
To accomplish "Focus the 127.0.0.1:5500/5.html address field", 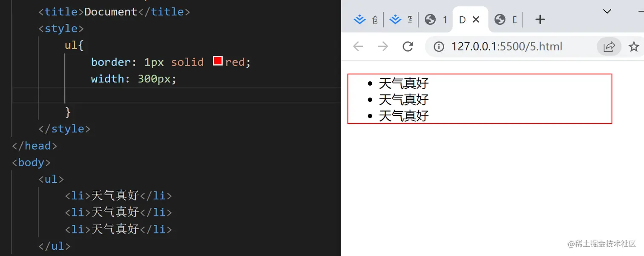I will 507,46.
